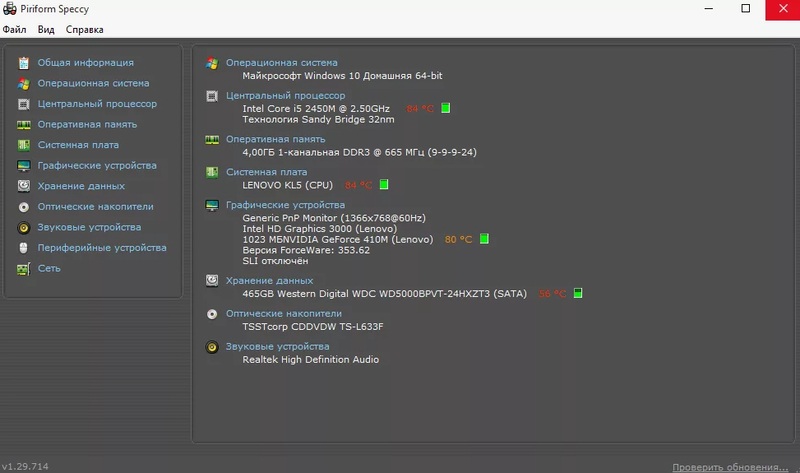Select Общая информация in the sidebar
Image resolution: width=800 pixels, height=473 pixels.
coord(85,62)
